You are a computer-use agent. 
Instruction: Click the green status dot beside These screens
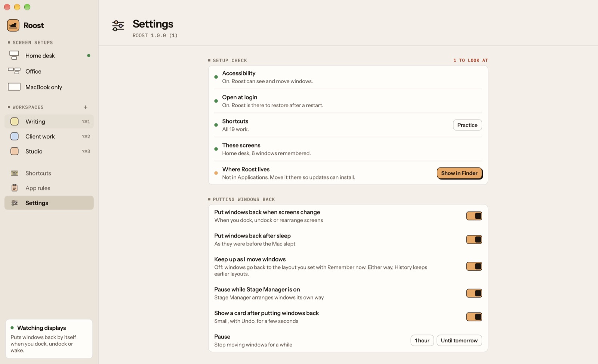(x=216, y=149)
